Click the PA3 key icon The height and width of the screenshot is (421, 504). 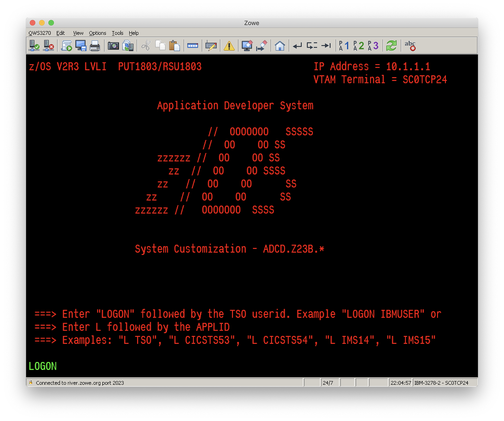pos(373,46)
